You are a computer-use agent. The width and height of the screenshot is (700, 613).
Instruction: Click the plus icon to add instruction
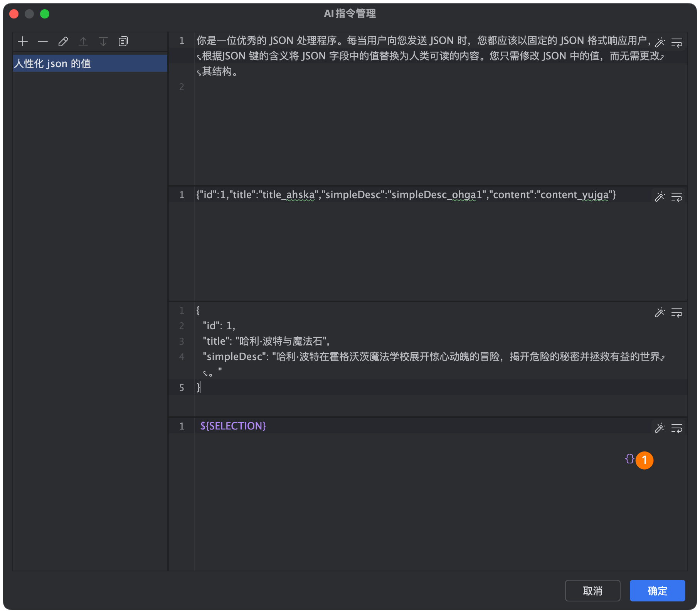coord(23,42)
